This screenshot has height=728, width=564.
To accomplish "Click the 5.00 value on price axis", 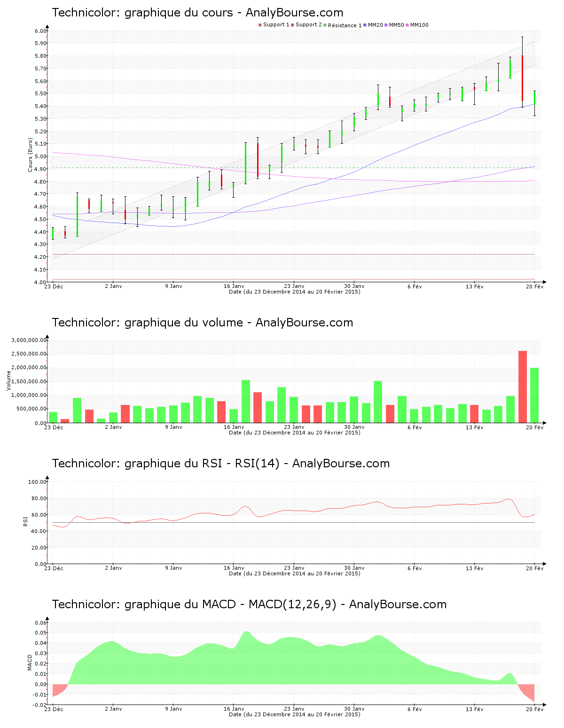I will click(x=40, y=156).
